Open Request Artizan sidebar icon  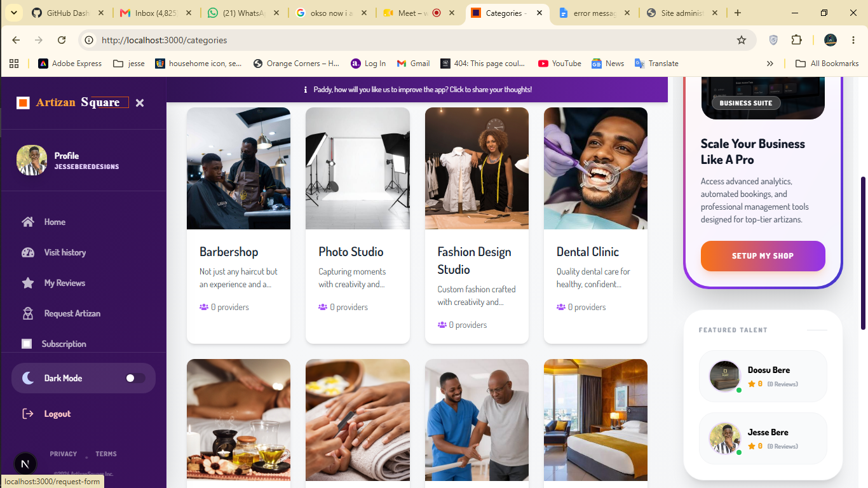tap(27, 313)
